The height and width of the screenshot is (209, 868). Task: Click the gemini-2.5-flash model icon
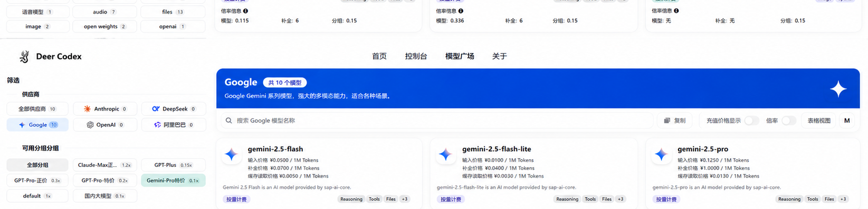coord(232,155)
